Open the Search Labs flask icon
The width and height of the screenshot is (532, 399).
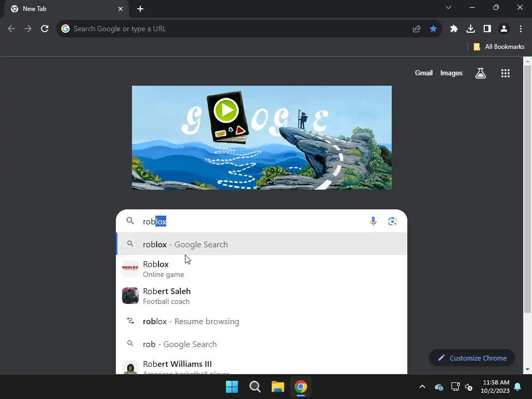(x=481, y=73)
